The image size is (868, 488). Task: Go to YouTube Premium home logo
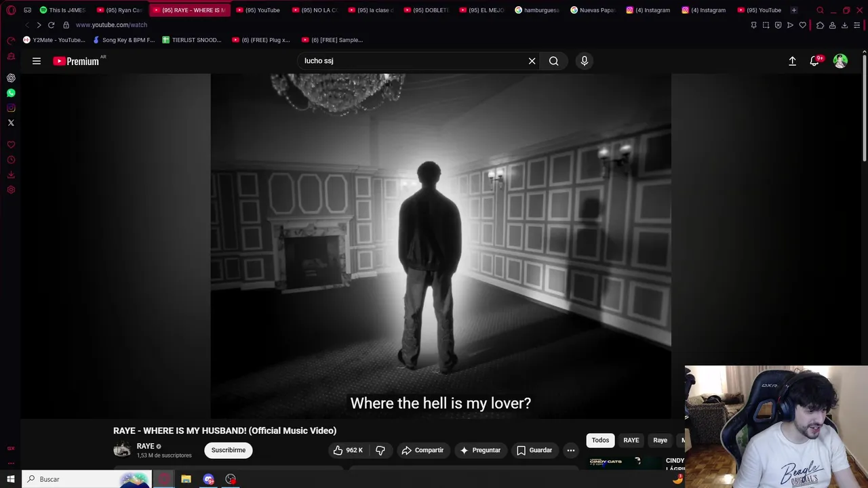76,61
